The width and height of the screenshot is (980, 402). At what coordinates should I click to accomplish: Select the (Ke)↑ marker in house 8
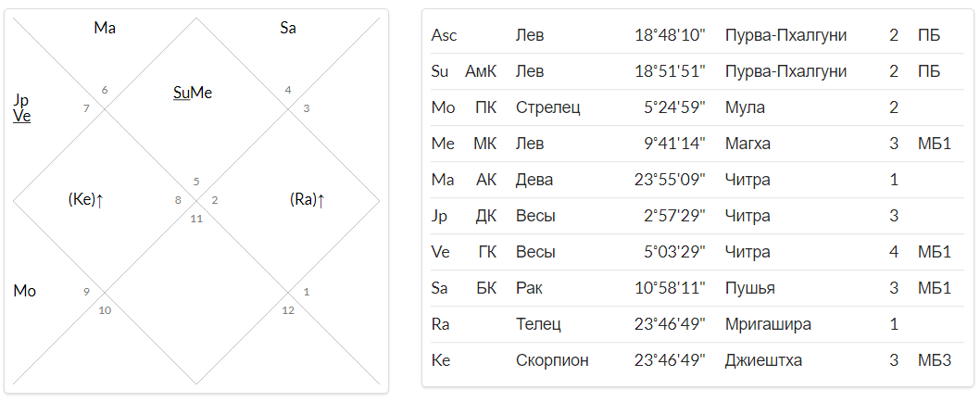pyautogui.click(x=85, y=200)
